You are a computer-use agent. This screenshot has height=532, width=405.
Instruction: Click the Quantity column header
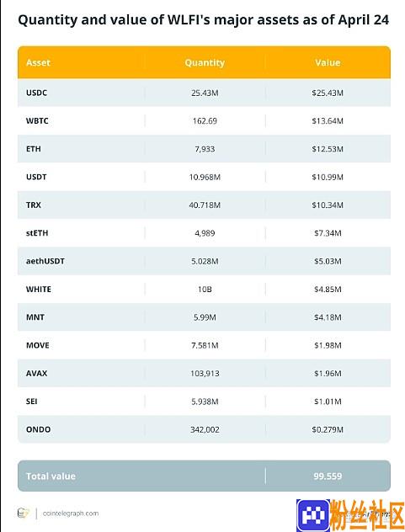coord(205,63)
